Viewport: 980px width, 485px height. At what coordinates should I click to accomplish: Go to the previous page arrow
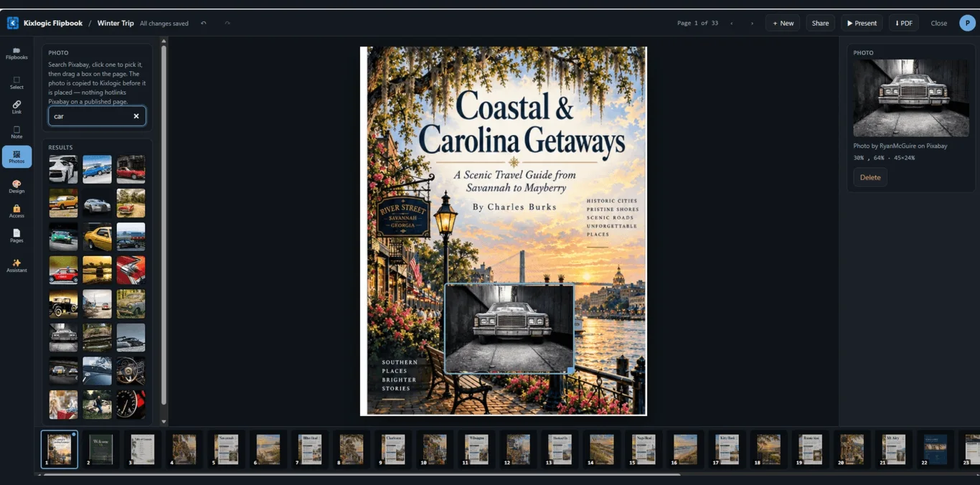pyautogui.click(x=732, y=23)
